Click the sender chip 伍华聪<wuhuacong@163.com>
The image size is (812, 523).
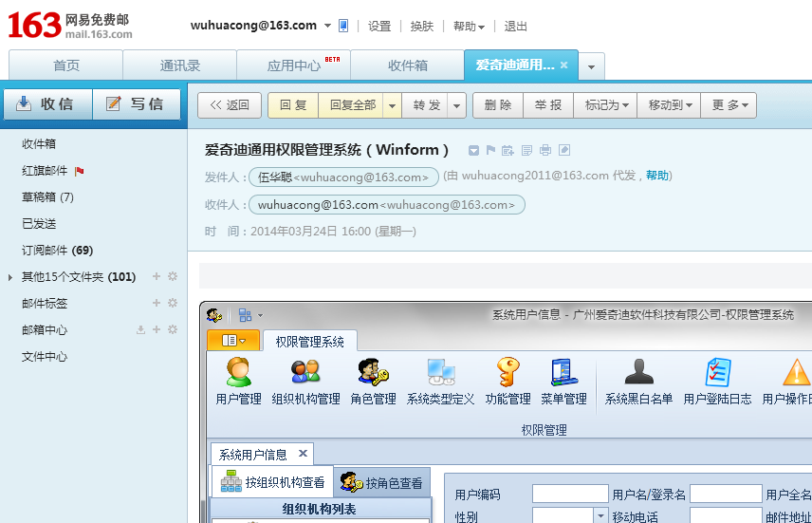tap(343, 177)
